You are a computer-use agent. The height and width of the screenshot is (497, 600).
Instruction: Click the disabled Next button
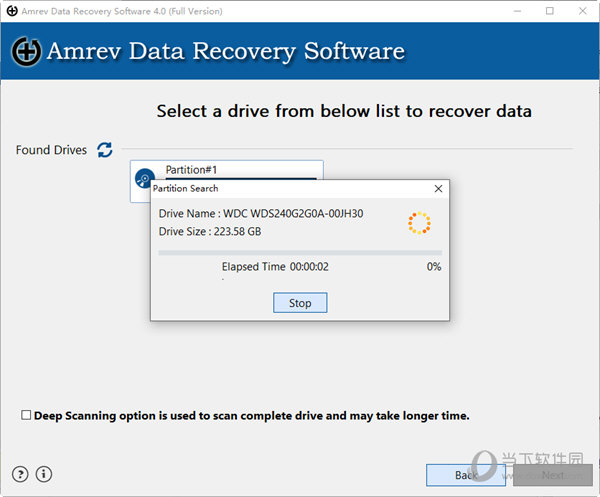point(553,475)
